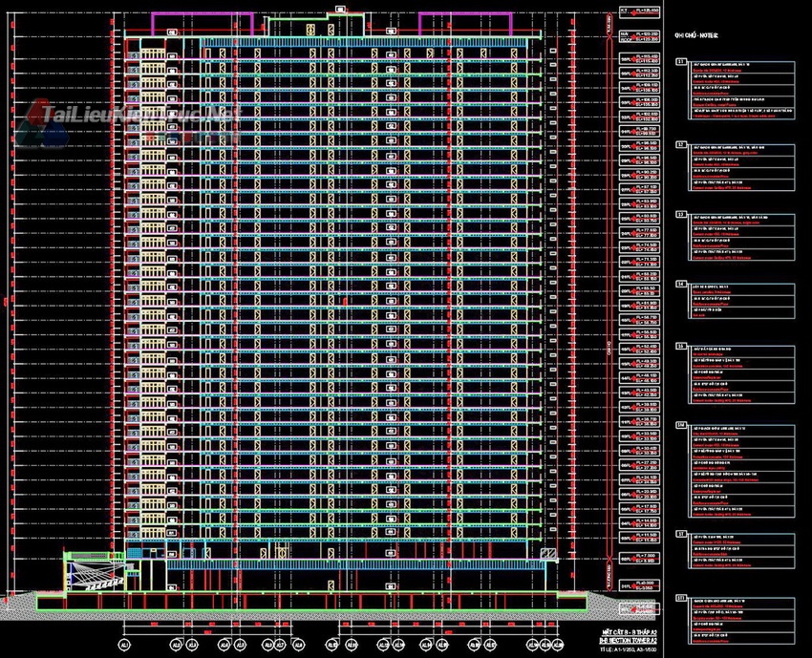Select the GHI CHÚ - NOTES heading
The width and height of the screenshot is (812, 658).
[x=695, y=35]
